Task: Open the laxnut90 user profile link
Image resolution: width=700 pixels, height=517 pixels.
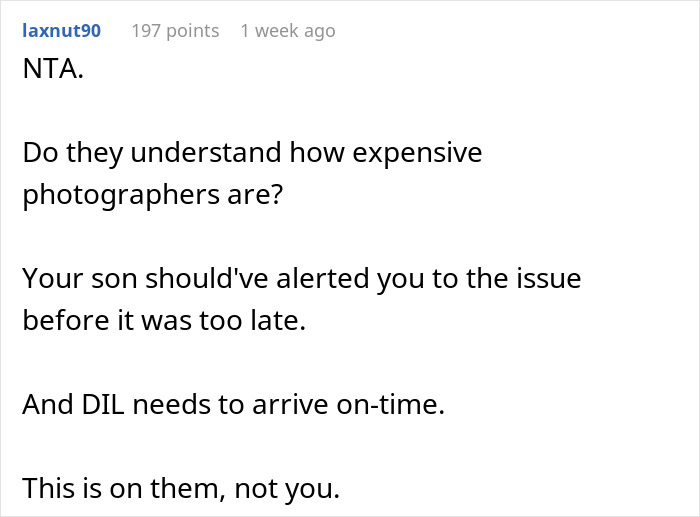Action: click(61, 31)
